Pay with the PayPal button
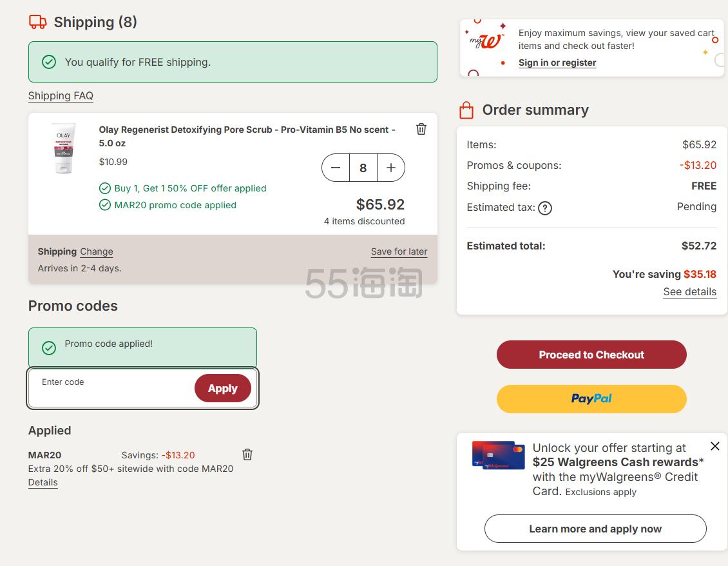Screen dimensions: 728x566 click(591, 399)
